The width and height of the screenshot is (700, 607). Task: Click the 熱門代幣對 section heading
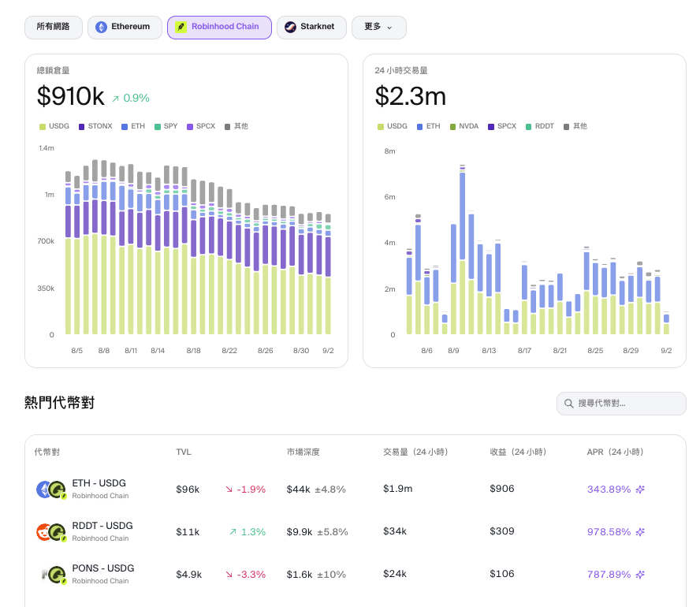tap(59, 403)
